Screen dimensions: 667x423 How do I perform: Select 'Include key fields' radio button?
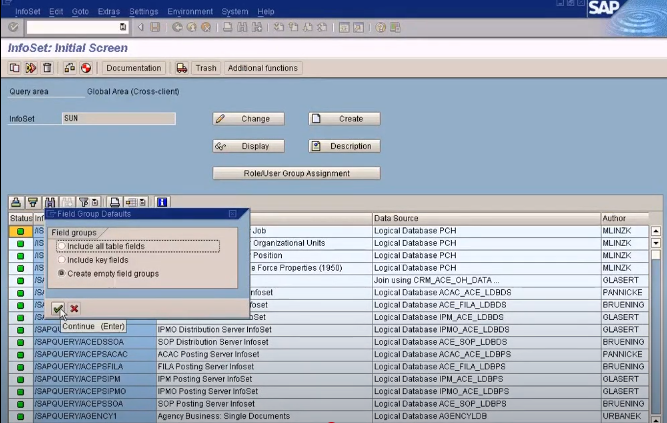tap(62, 260)
